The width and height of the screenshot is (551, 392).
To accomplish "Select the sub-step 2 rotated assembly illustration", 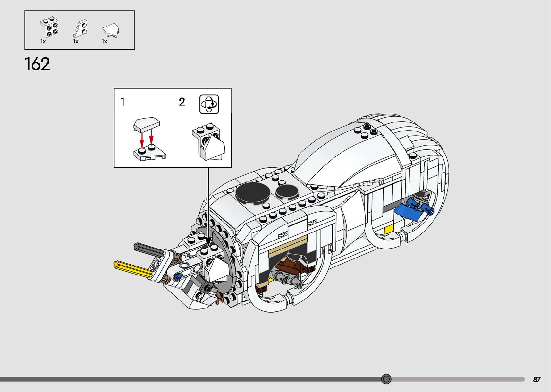I will 208,142.
